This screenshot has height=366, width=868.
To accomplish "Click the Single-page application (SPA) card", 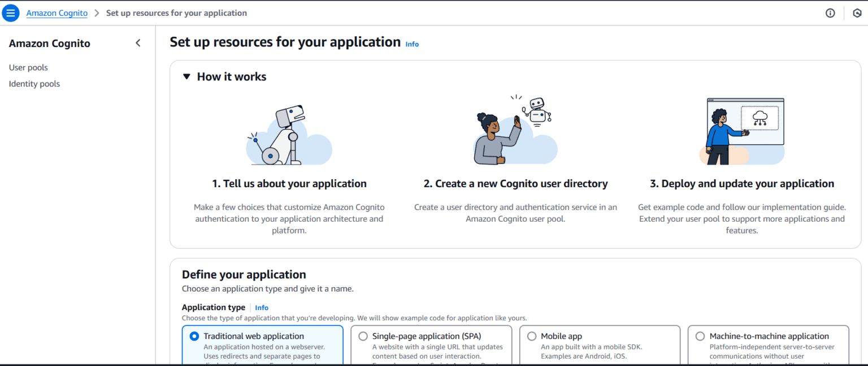I will coord(431,345).
